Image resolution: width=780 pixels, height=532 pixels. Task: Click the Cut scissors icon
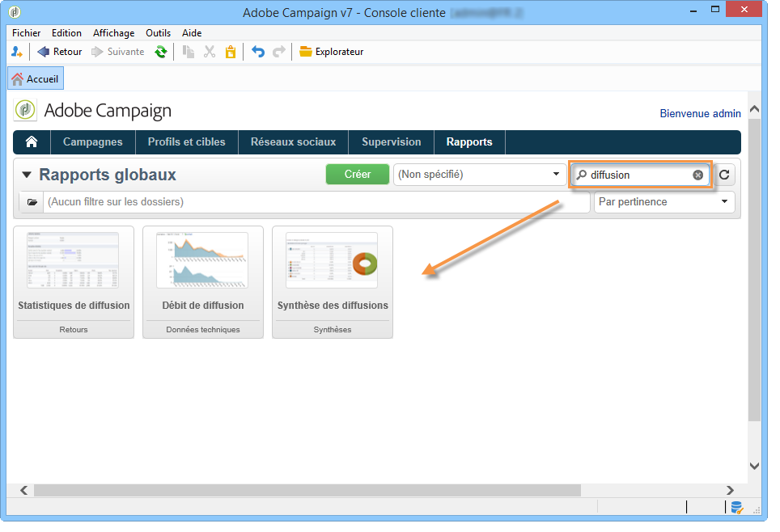click(x=210, y=52)
